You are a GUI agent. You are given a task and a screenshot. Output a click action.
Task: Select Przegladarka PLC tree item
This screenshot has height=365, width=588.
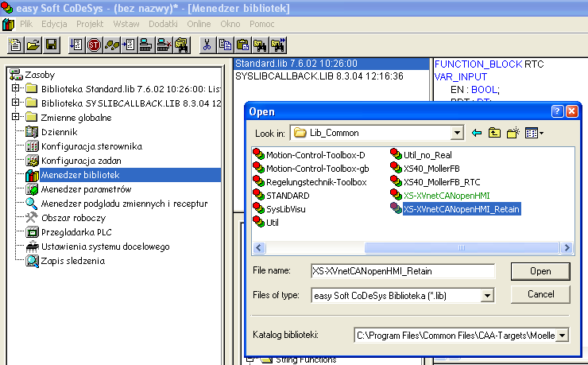click(x=76, y=232)
